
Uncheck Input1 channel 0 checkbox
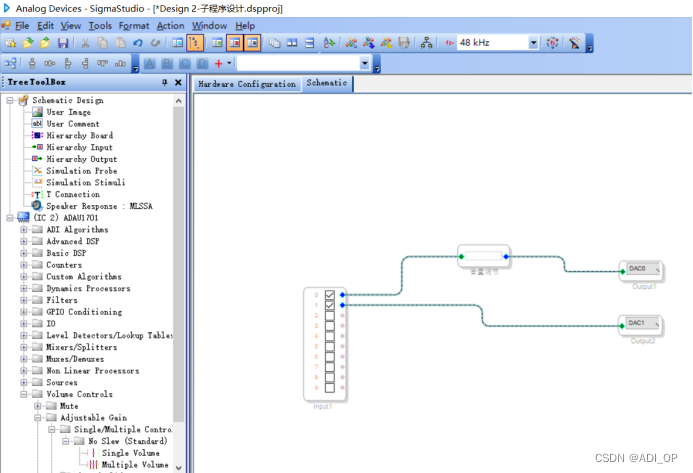point(330,295)
